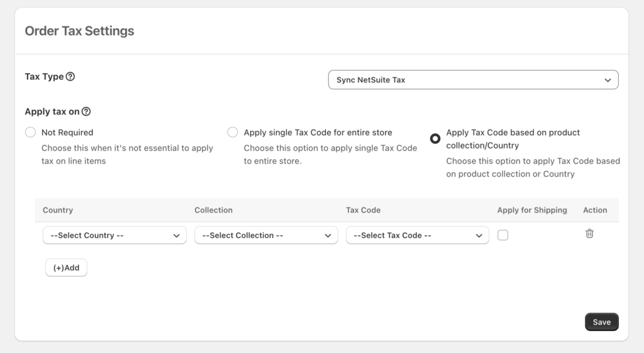Viewport: 644px width, 353px height.
Task: Open the Select Tax Code dropdown
Action: 418,235
